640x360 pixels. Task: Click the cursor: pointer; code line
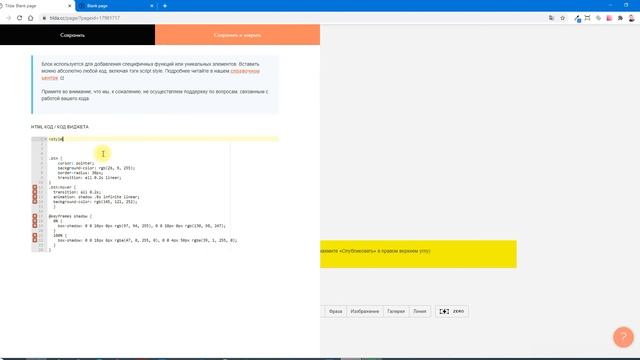coord(76,163)
